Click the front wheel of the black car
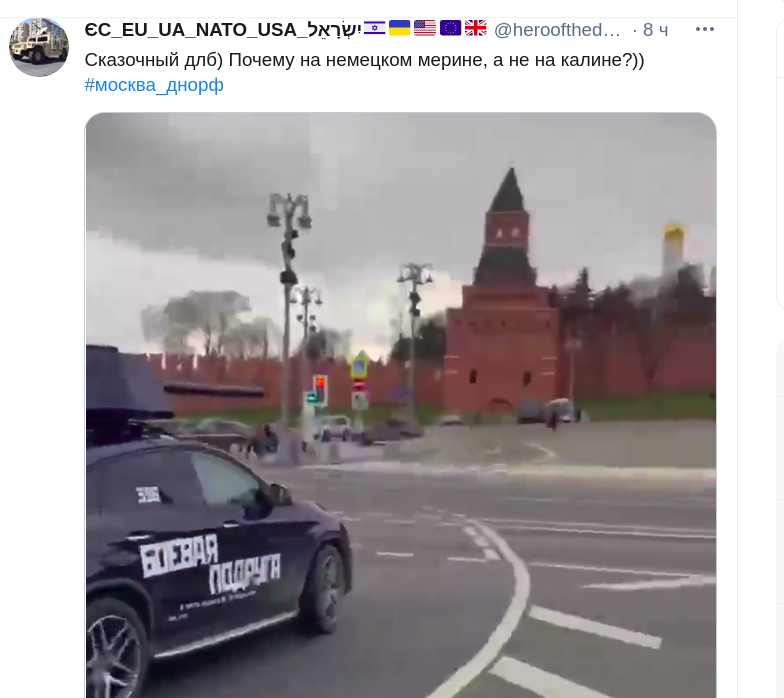784x698 pixels. 322,588
